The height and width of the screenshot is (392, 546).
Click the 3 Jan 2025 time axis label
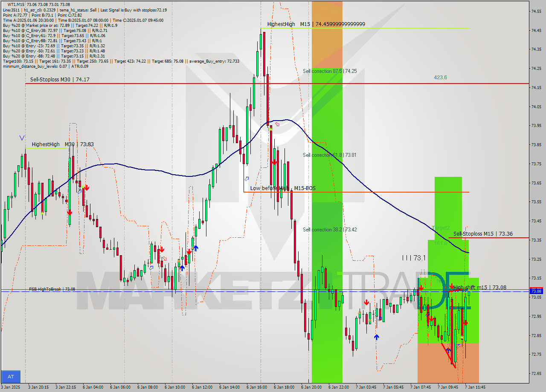[x=11, y=387]
